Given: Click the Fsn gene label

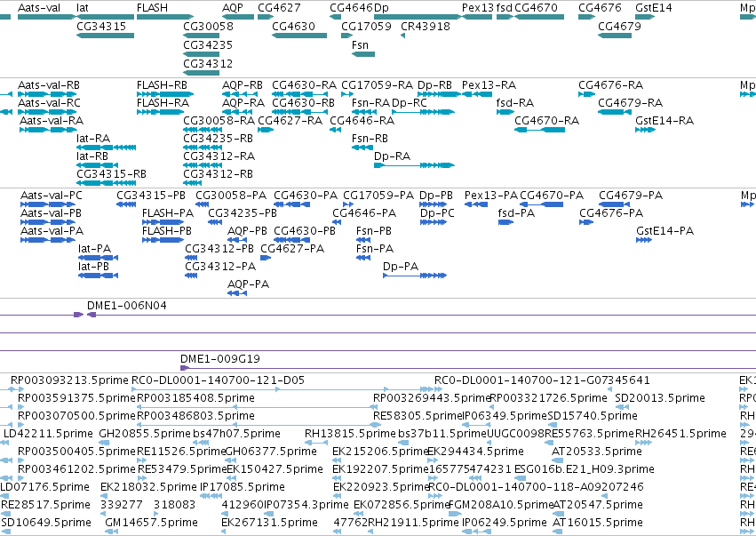Looking at the screenshot, I should pos(360,44).
